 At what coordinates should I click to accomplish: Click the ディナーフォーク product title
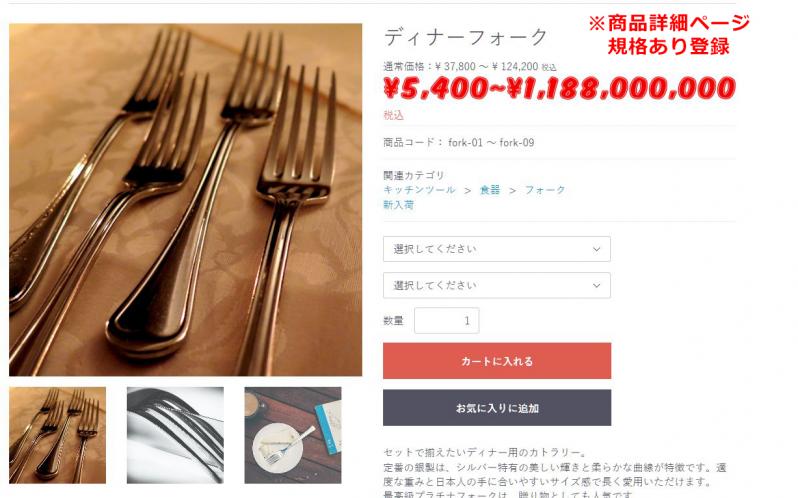click(x=465, y=37)
